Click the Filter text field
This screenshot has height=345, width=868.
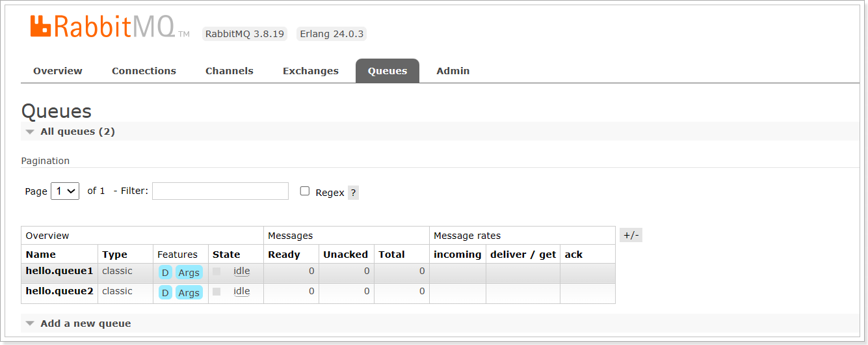pyautogui.click(x=220, y=191)
